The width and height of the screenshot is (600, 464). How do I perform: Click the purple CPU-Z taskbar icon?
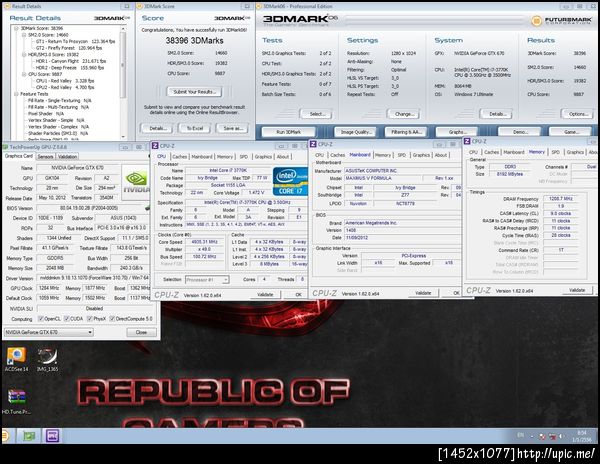pos(52,436)
